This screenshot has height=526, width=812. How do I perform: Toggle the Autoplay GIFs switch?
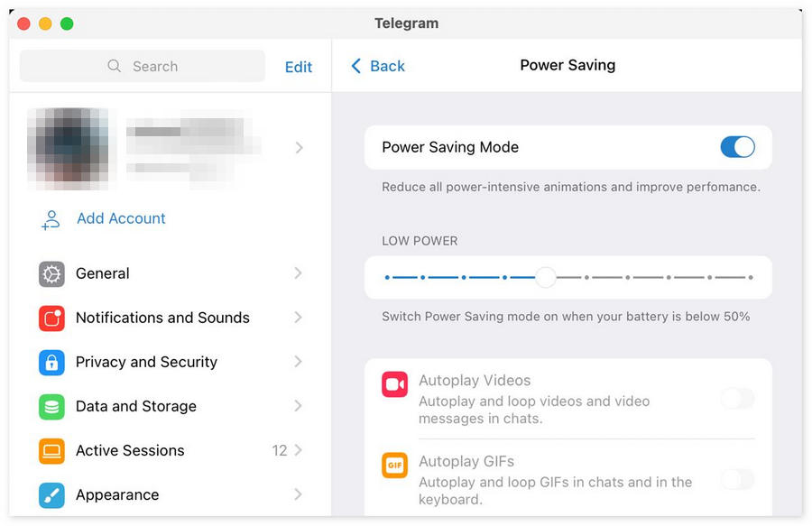coord(737,479)
